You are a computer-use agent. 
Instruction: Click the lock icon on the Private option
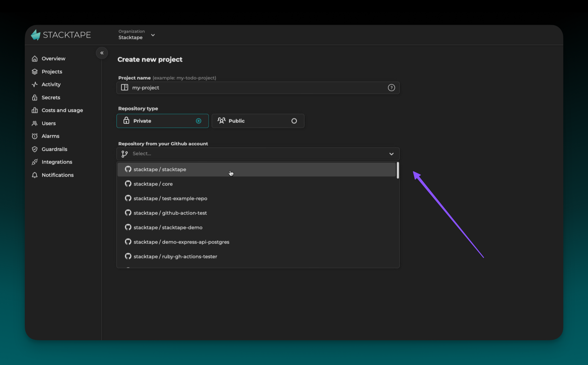click(126, 121)
